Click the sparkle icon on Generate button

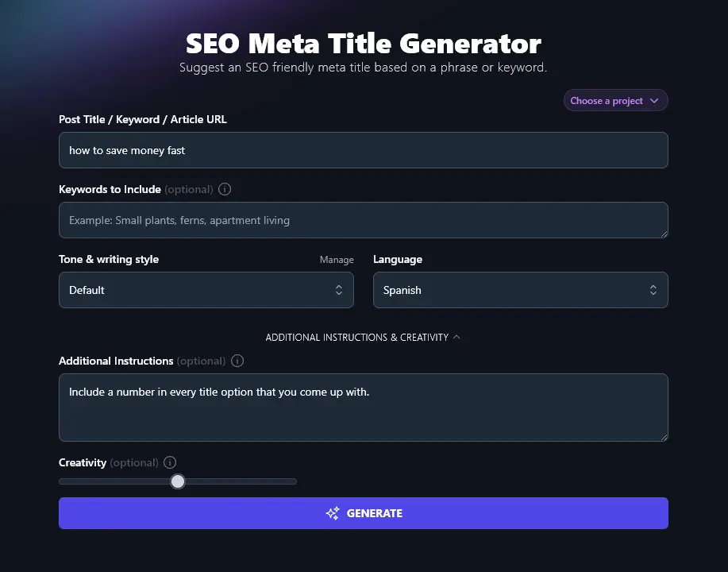point(333,513)
